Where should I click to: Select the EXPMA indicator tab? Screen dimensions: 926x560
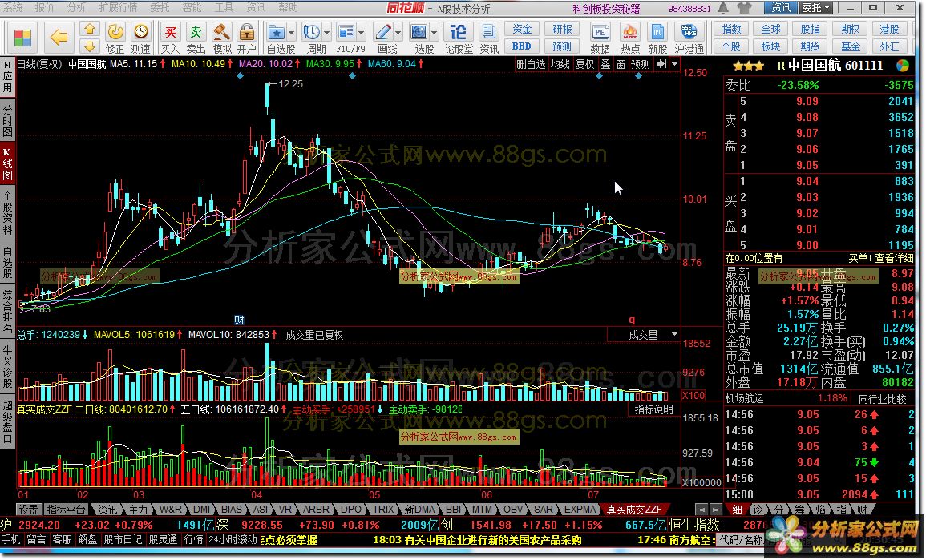[x=580, y=510]
